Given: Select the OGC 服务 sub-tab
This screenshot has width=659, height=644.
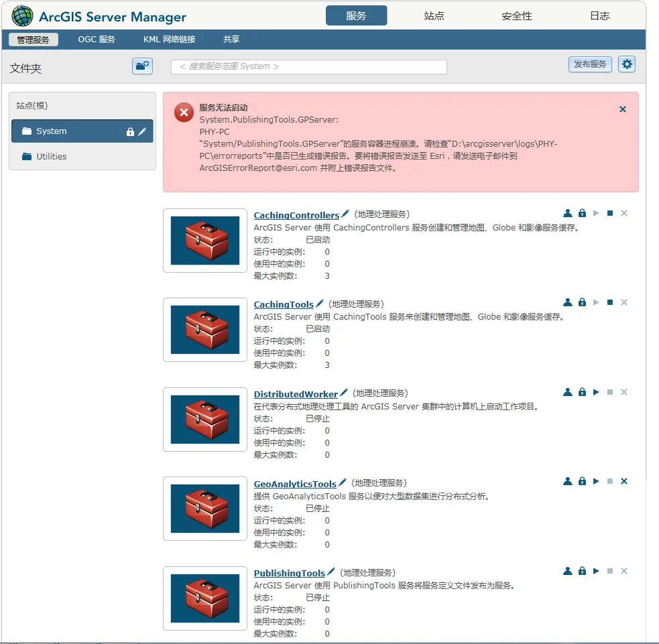Looking at the screenshot, I should click(x=97, y=40).
